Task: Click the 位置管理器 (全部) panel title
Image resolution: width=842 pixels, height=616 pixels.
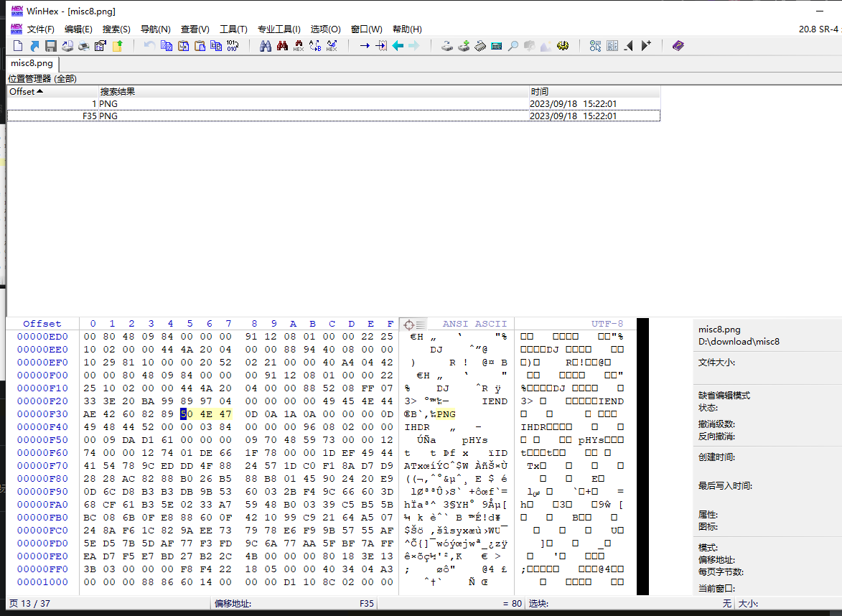Action: point(42,79)
